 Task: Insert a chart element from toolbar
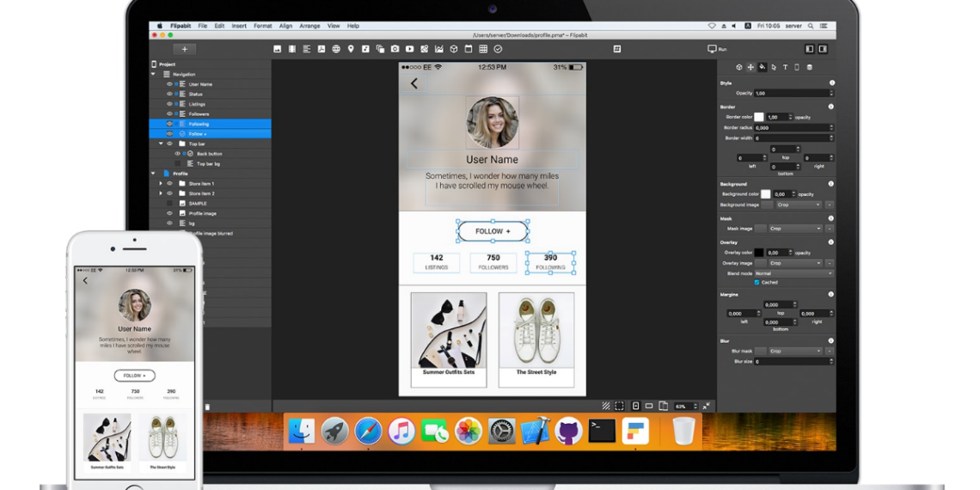click(439, 49)
